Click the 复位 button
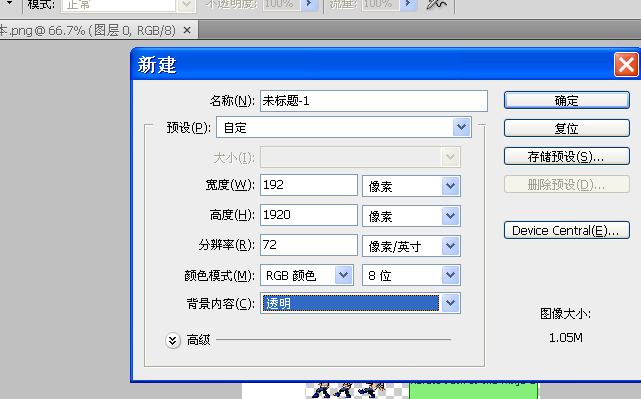The width and height of the screenshot is (641, 399). [x=567, y=128]
